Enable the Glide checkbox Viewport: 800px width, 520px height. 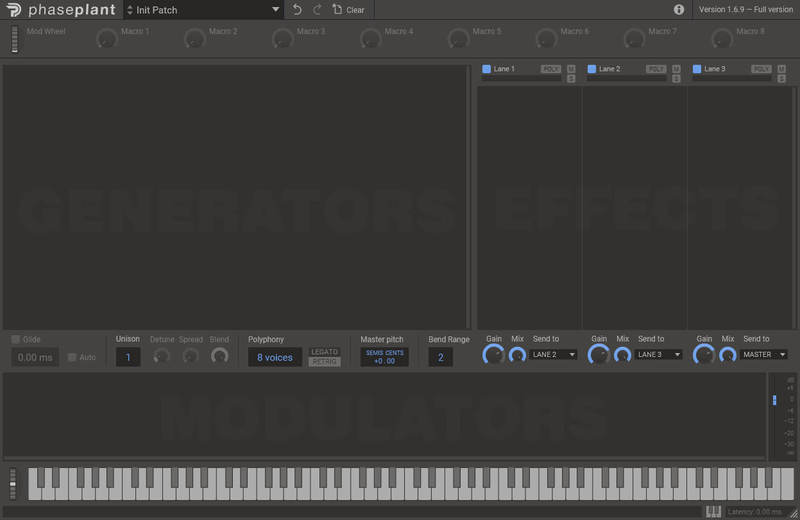[x=16, y=340]
